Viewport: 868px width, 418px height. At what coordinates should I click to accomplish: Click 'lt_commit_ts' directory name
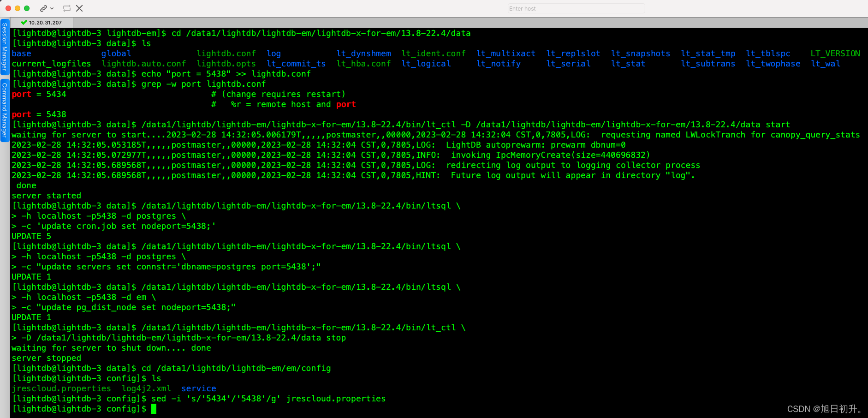point(296,64)
